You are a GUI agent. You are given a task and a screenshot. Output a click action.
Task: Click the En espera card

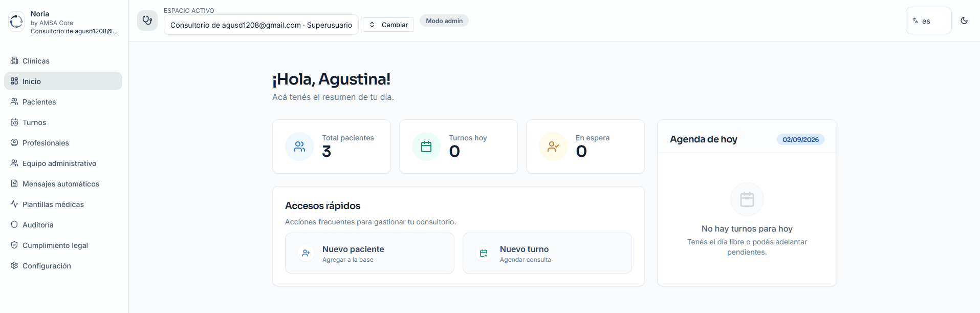585,147
